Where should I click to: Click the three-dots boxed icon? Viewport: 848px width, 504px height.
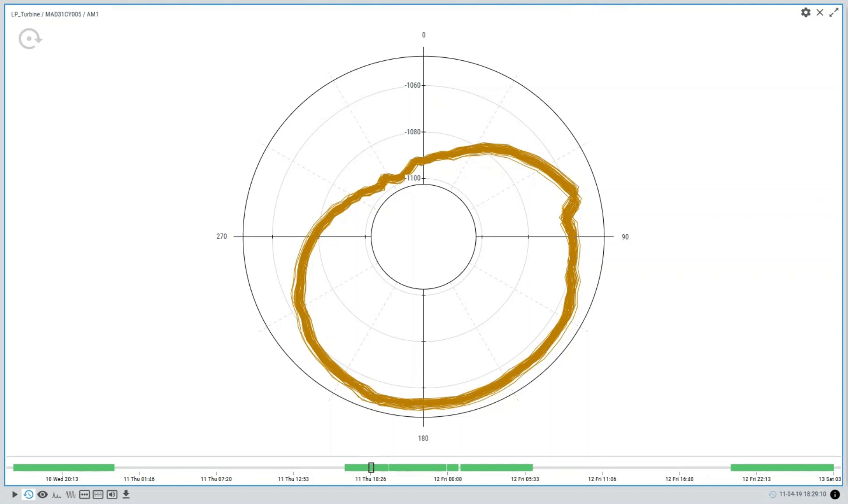(x=85, y=494)
